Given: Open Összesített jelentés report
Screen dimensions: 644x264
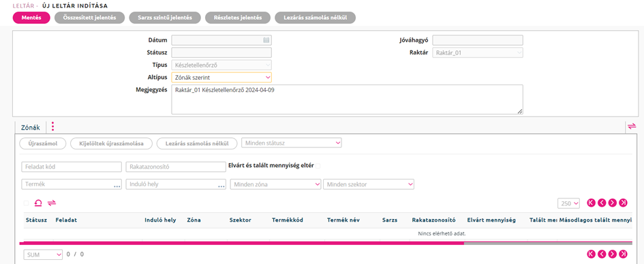Looking at the screenshot, I should coord(90,18).
